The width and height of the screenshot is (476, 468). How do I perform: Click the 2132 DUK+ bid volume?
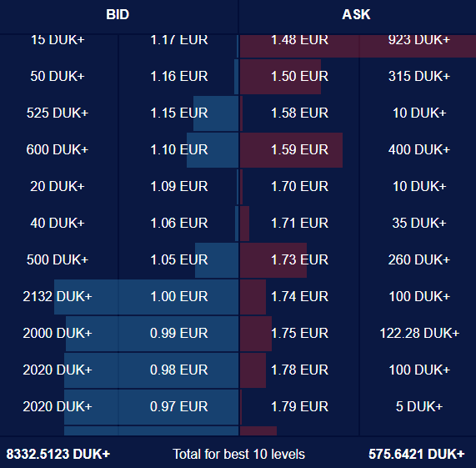pyautogui.click(x=58, y=296)
